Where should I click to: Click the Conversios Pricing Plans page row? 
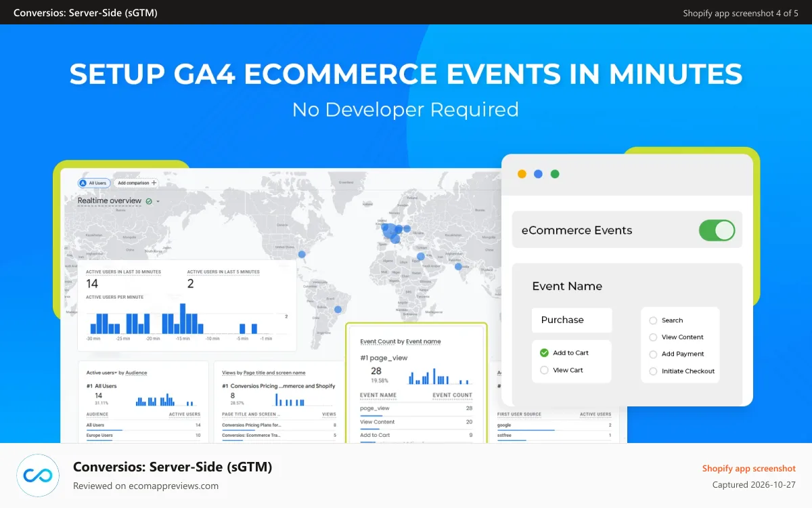[279, 425]
